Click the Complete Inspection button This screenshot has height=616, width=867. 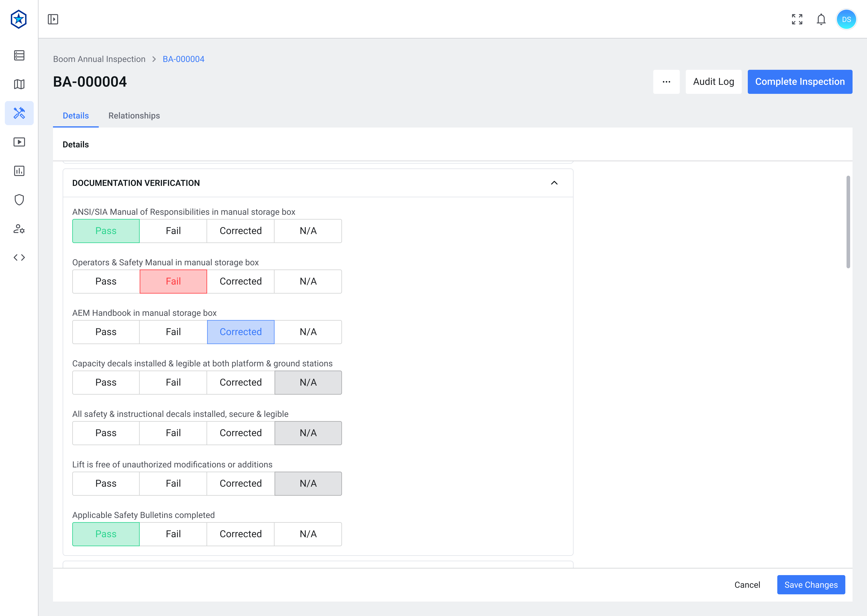[799, 82]
